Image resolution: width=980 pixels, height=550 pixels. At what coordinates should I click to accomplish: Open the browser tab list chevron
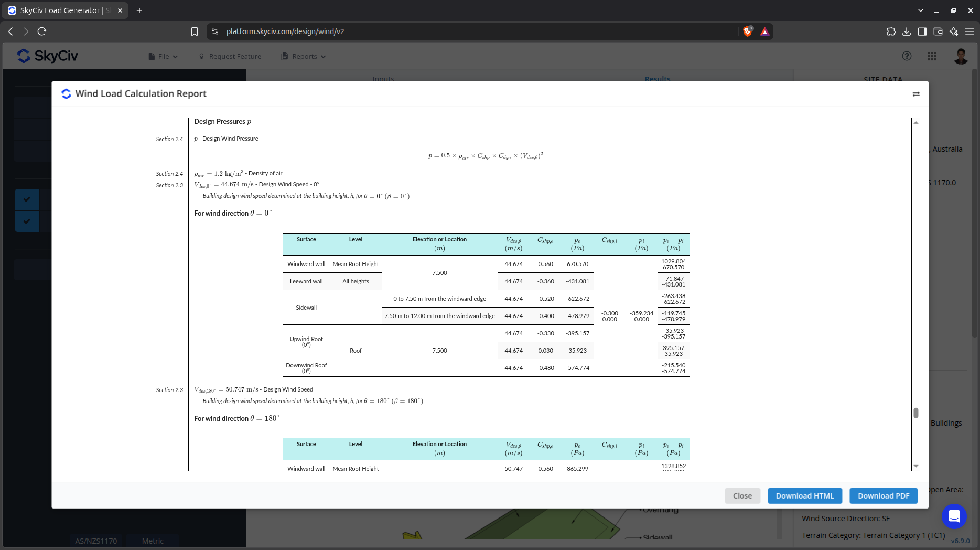(x=921, y=10)
